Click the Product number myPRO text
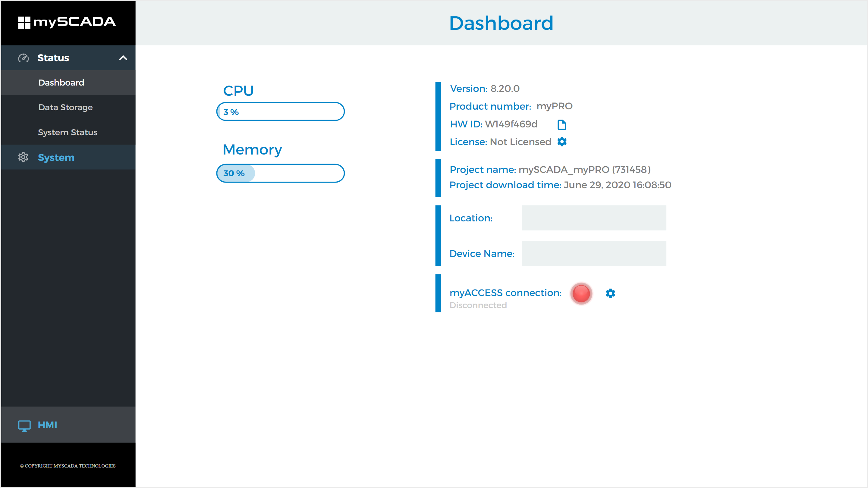 tap(511, 106)
